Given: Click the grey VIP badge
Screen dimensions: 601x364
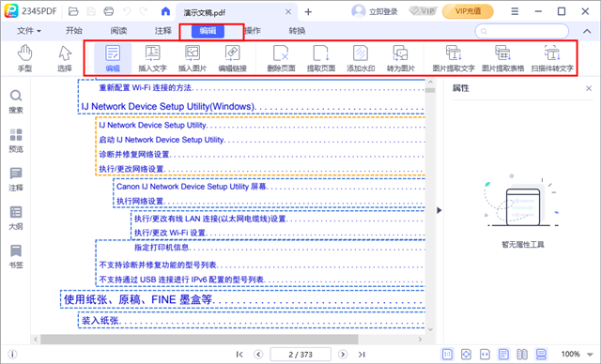Looking at the screenshot, I should 423,11.
